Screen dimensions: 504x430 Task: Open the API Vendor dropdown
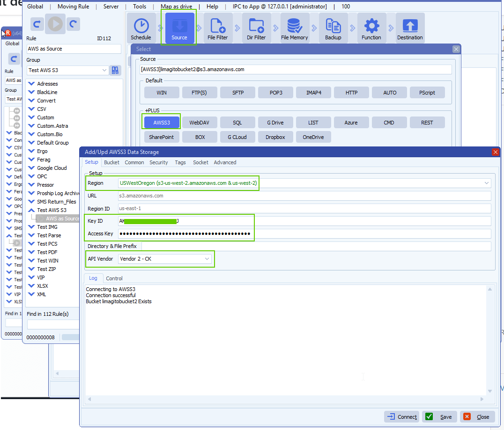click(207, 259)
